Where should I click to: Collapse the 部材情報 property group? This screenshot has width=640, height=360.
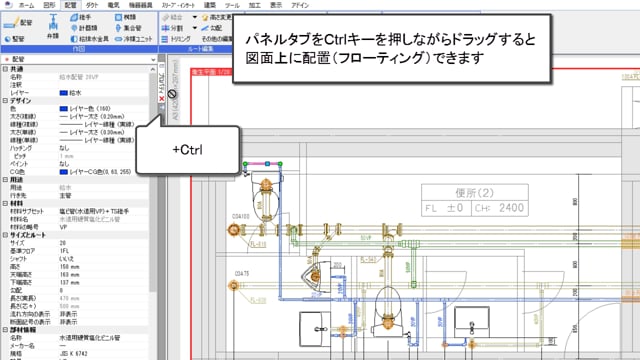pos(5,330)
